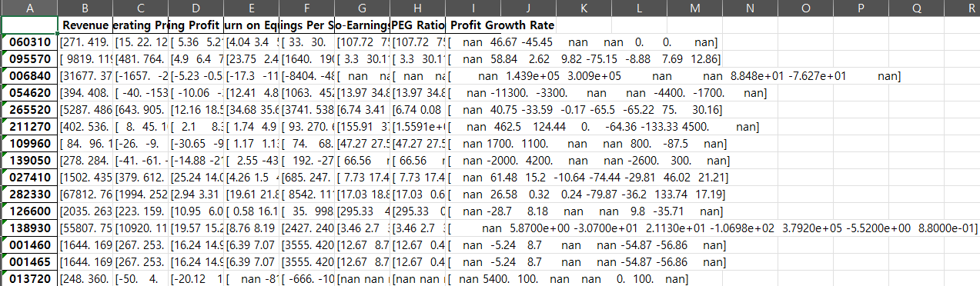This screenshot has height=286, width=980.
Task: Select stock code cell 211270
Action: click(29, 126)
